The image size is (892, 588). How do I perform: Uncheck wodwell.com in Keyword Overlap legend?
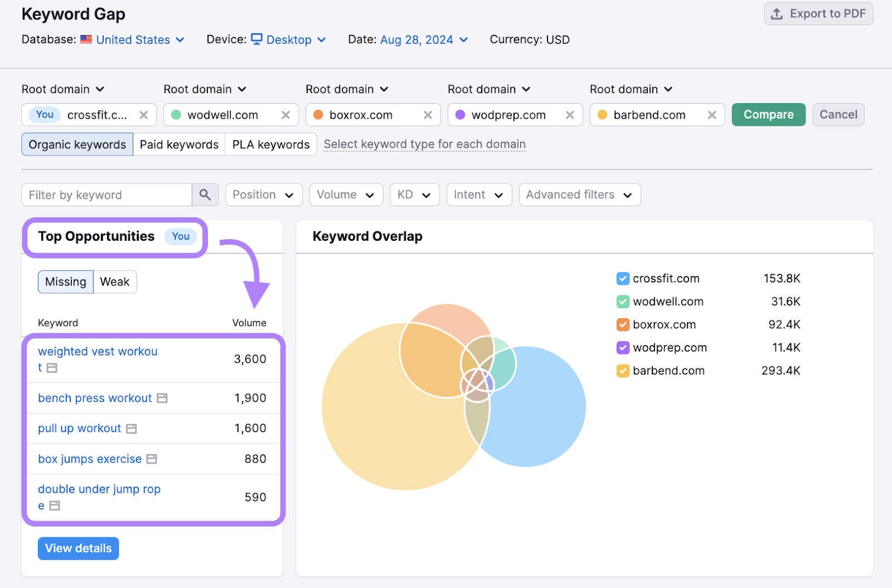pos(623,302)
